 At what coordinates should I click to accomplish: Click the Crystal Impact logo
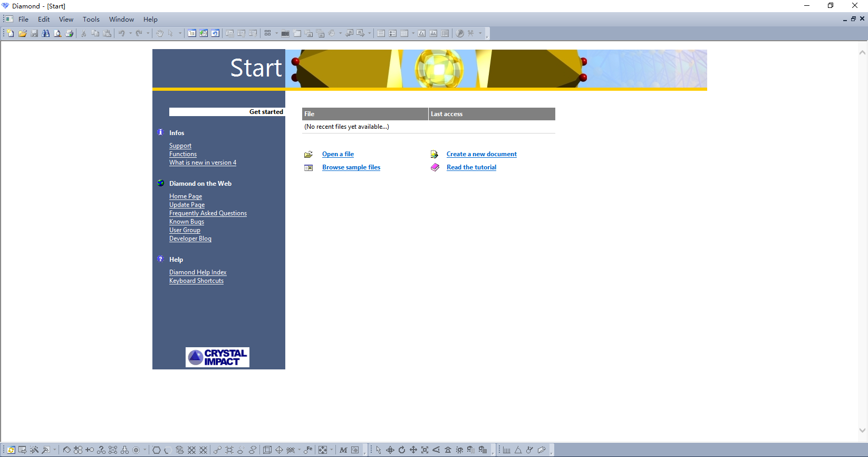(217, 357)
